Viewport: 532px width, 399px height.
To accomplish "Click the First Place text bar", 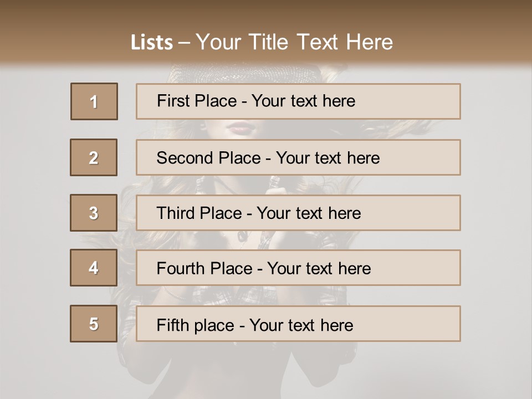I will coord(298,101).
